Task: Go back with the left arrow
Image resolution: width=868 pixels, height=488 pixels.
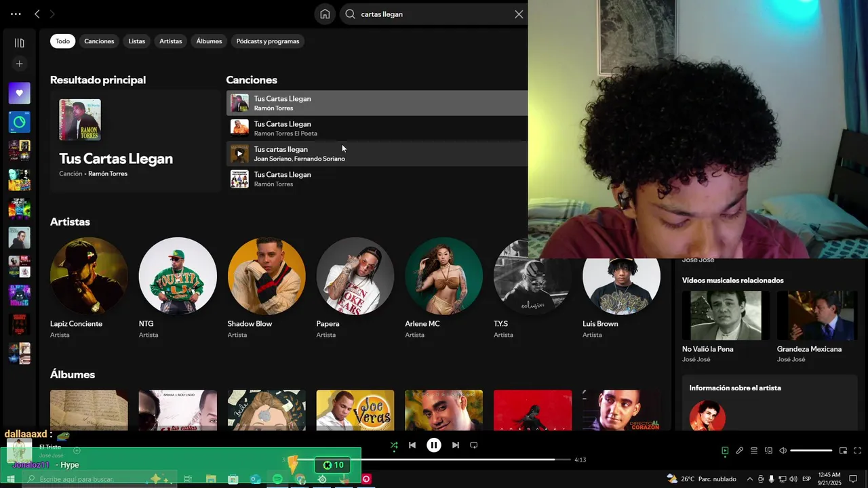Action: point(37,14)
